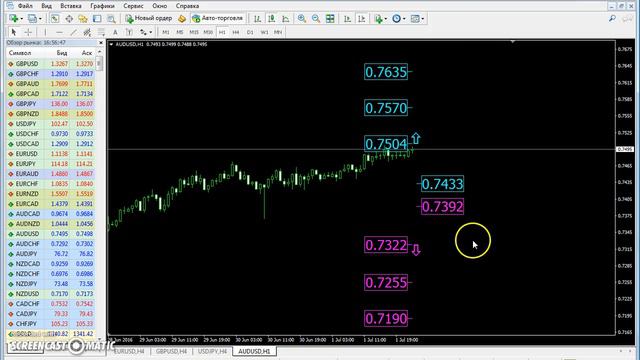640x360 pixels.
Task: Switch to GBPUSD,H4 chart tab
Action: [x=171, y=351]
